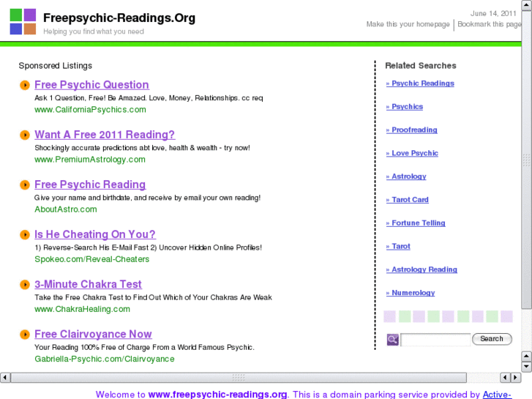
Task: Click the Related Searches heading
Action: coord(421,66)
